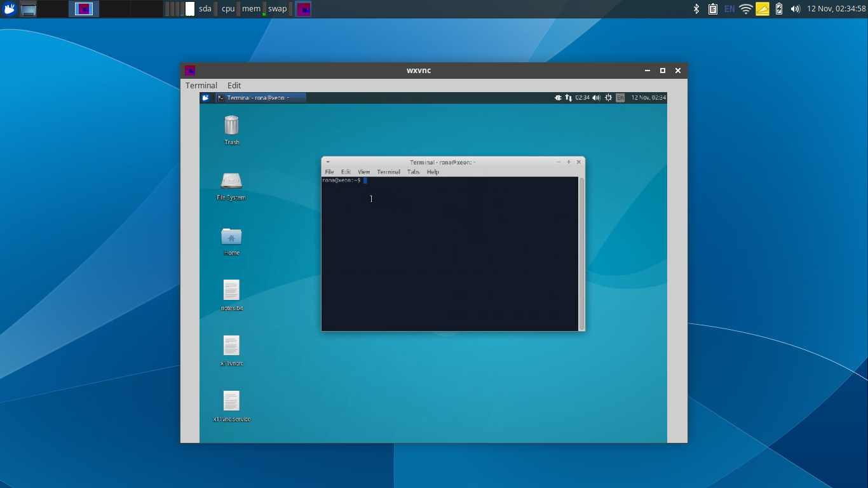The width and height of the screenshot is (868, 488).
Task: Click the notes icon in the system tray
Action: (x=761, y=8)
